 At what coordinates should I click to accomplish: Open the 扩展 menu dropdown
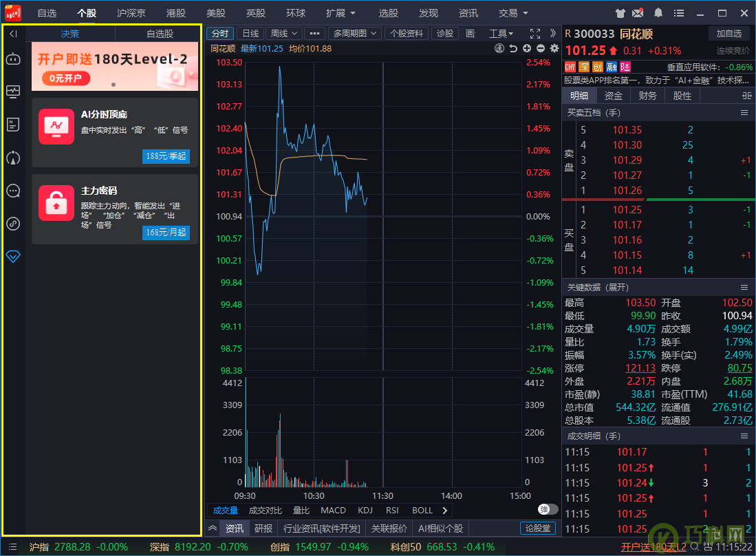(341, 13)
